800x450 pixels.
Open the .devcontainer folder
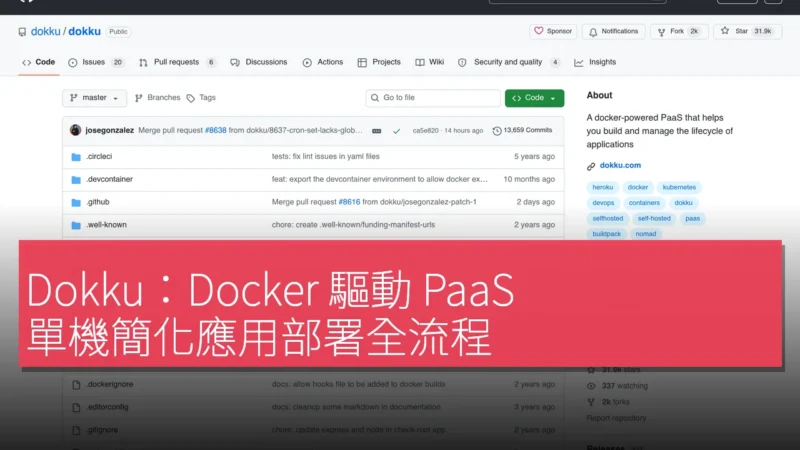point(109,179)
